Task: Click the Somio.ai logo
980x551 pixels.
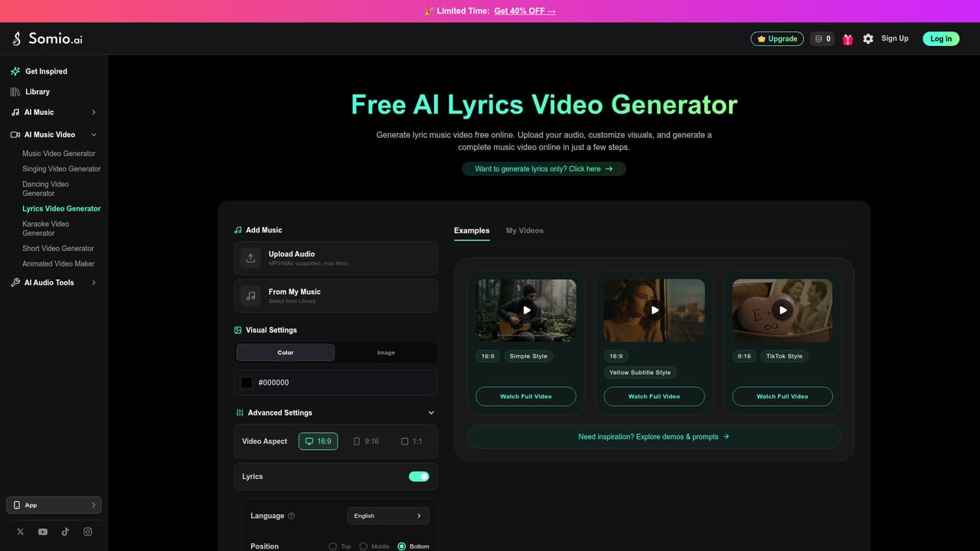Action: click(47, 38)
